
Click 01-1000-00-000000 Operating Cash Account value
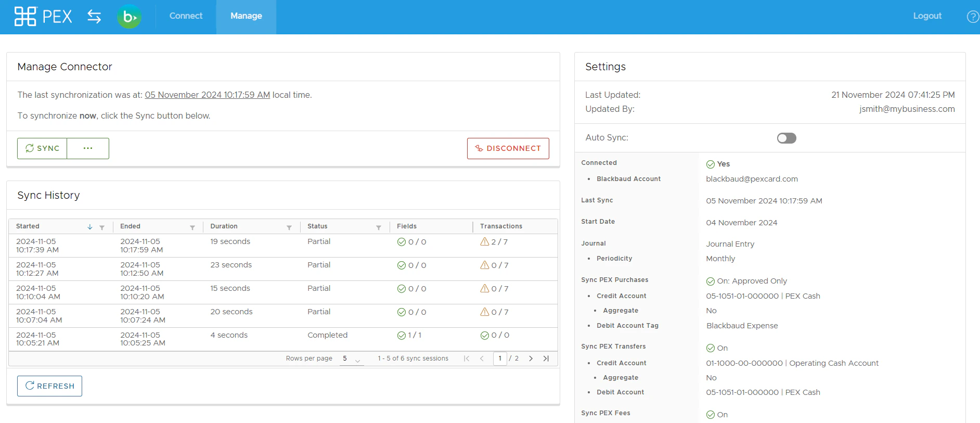[x=792, y=363]
